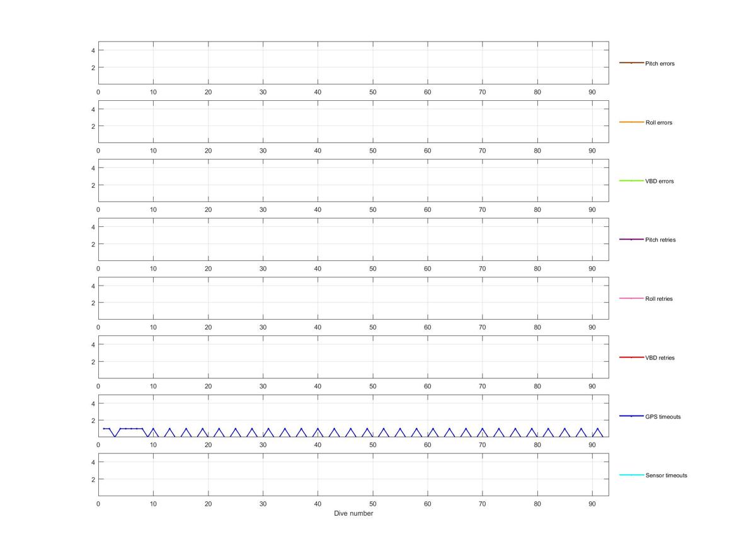Click y-axis tick 2 of the GPS timeouts plot
The width and height of the screenshot is (756, 558).
pyautogui.click(x=93, y=421)
